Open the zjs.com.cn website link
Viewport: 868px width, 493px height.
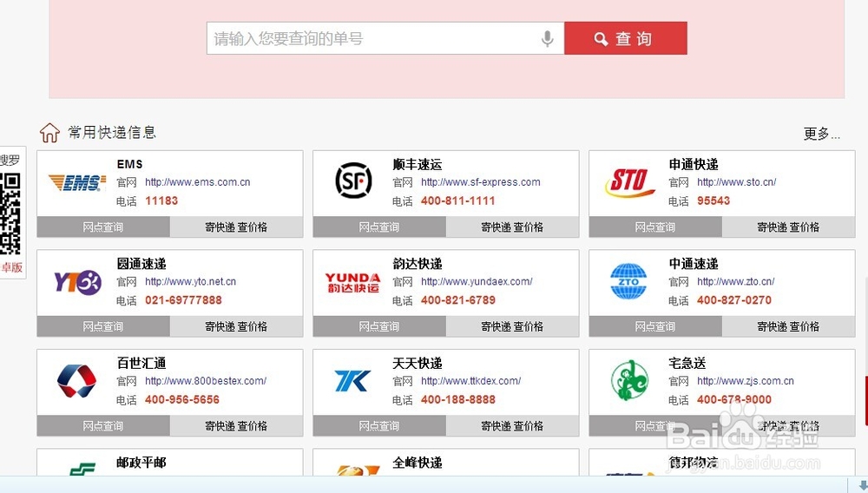745,381
